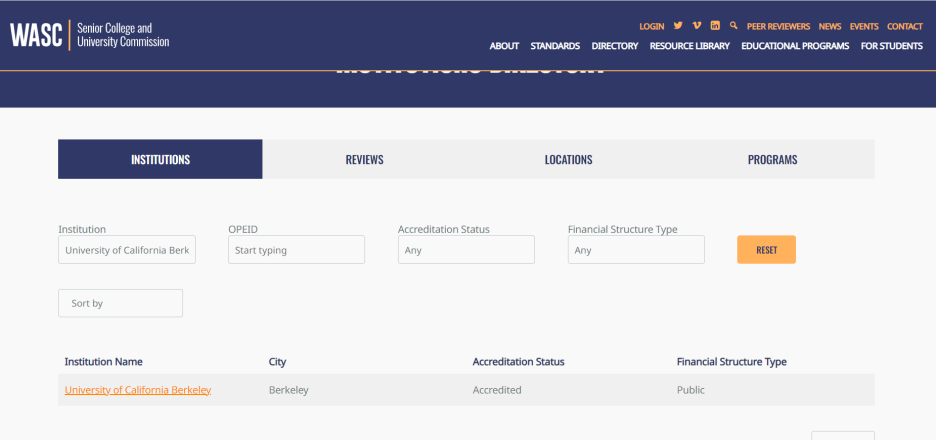Open the CONTACT link
936x440 pixels.
tap(905, 26)
